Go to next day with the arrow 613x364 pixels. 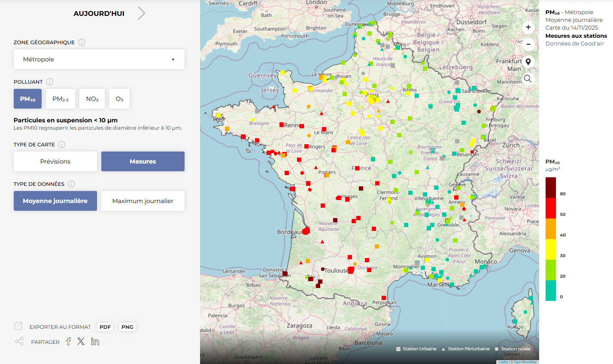142,13
